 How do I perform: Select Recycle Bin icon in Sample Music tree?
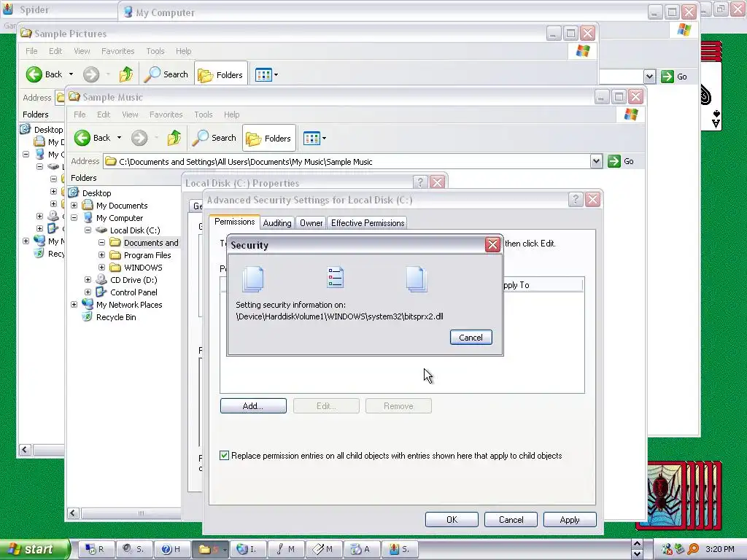click(87, 317)
